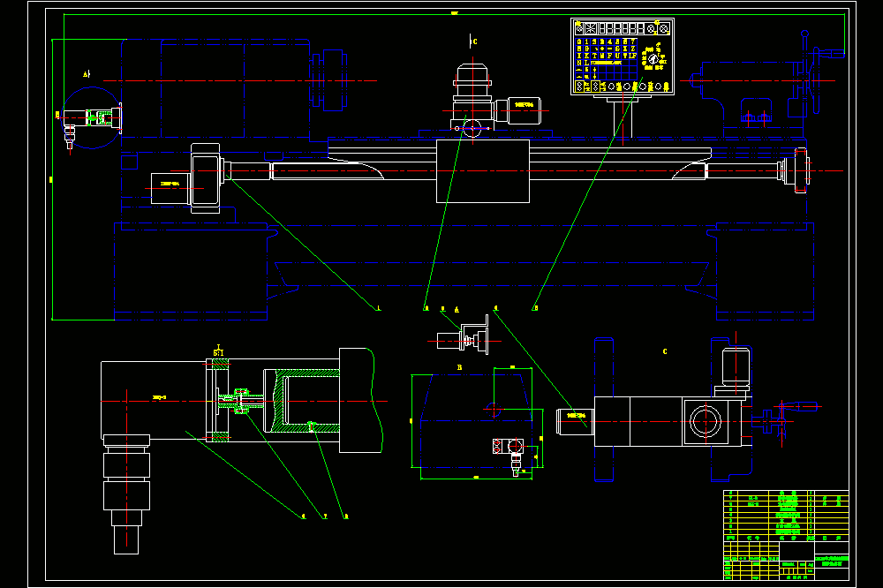Click the lower stepped shaft of the enlarged view
The image size is (883, 588).
click(126, 494)
